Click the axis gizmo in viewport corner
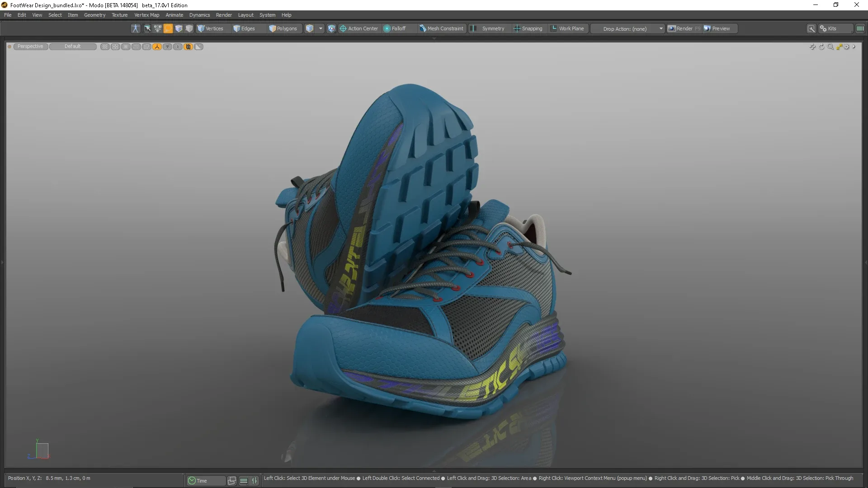The image size is (868, 488). (x=39, y=450)
